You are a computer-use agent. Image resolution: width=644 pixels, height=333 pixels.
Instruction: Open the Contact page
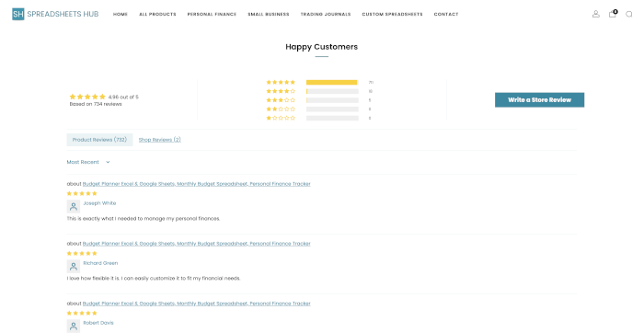[x=446, y=14]
